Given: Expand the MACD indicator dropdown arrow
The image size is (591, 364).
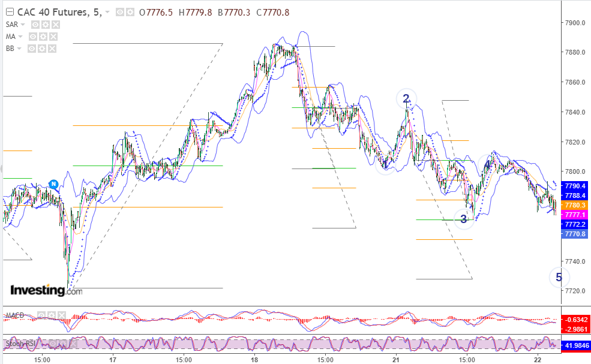Looking at the screenshot, I should tap(29, 315).
